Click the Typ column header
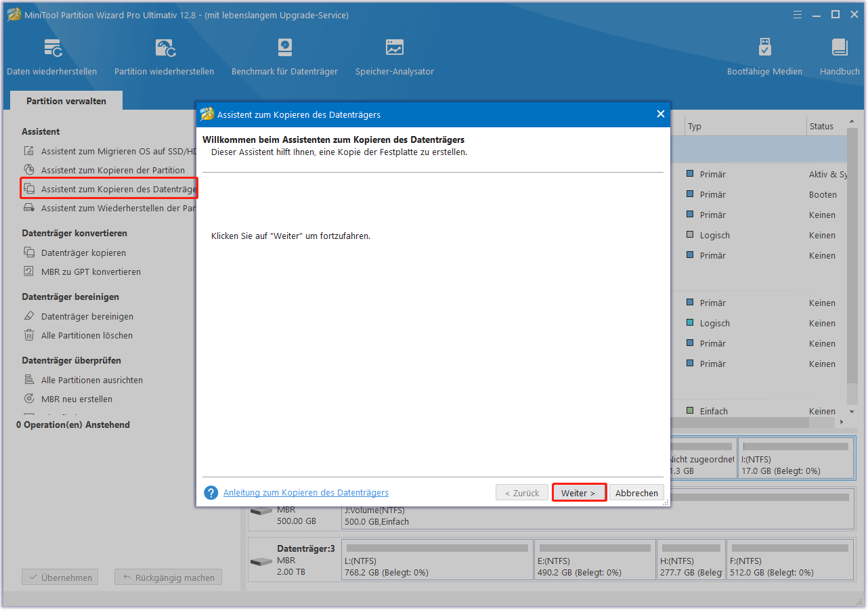868x610 pixels. tap(744, 126)
